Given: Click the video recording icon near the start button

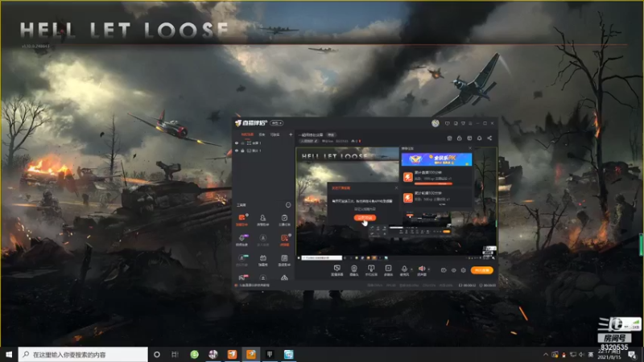Looking at the screenshot, I should click(444, 270).
